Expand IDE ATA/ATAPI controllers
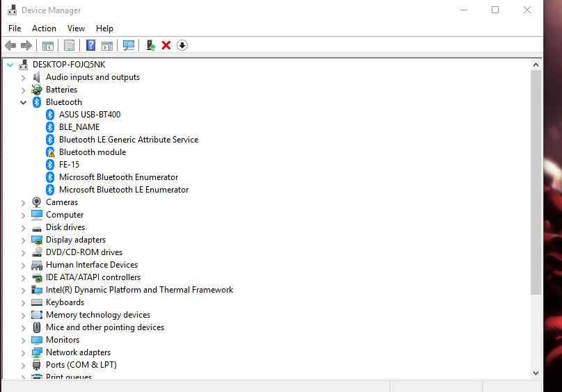Viewport: 562px width, 392px height. [23, 278]
